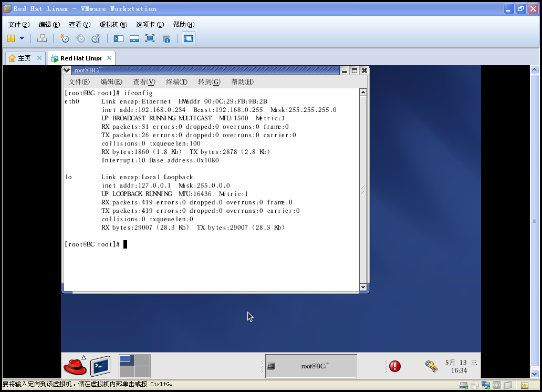Click the 127.0.0.1 loopback address
This screenshot has width=542, height=392.
coord(154,185)
